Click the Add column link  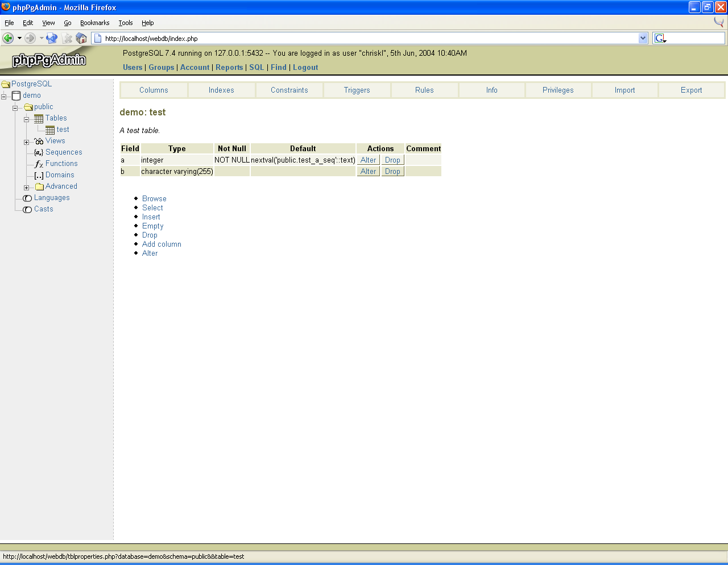pos(162,244)
